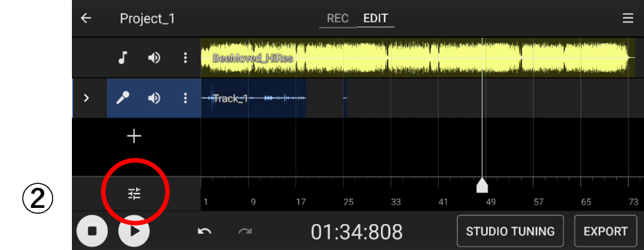Image resolution: width=644 pixels, height=250 pixels.
Task: Click measure 17 on the ruler
Action: (301, 202)
